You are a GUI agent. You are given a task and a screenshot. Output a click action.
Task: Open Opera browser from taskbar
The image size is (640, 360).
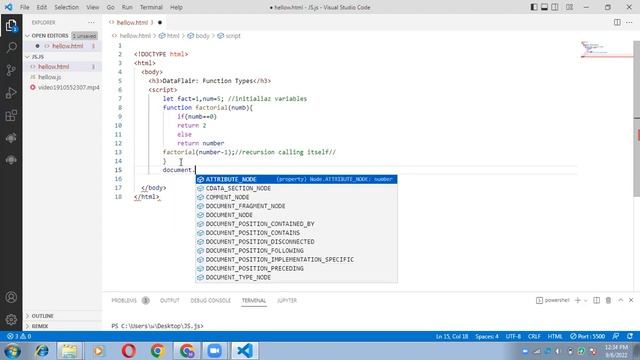[x=129, y=351]
